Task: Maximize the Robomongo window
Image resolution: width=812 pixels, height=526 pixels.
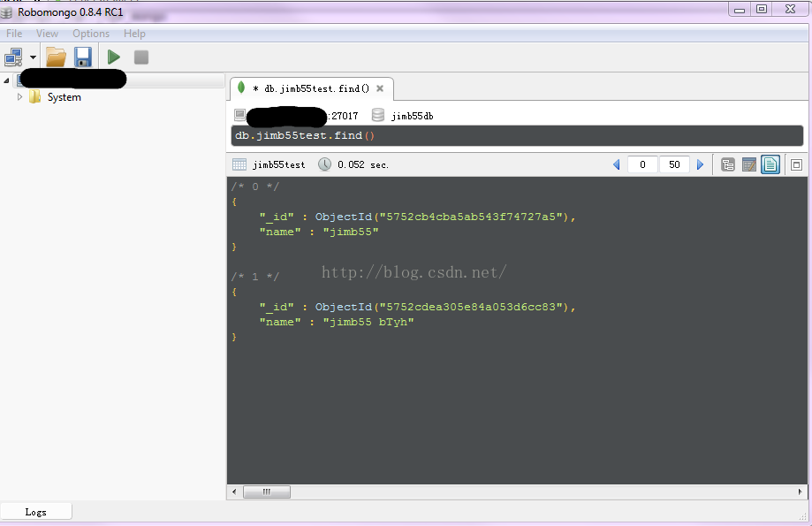Action: pyautogui.click(x=762, y=9)
